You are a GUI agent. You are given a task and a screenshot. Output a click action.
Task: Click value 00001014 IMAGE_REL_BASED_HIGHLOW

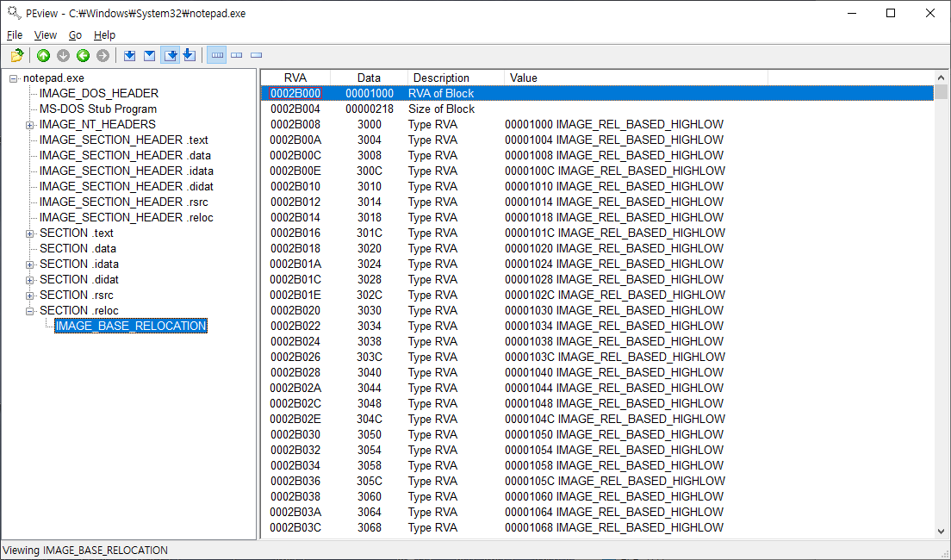pyautogui.click(x=614, y=202)
